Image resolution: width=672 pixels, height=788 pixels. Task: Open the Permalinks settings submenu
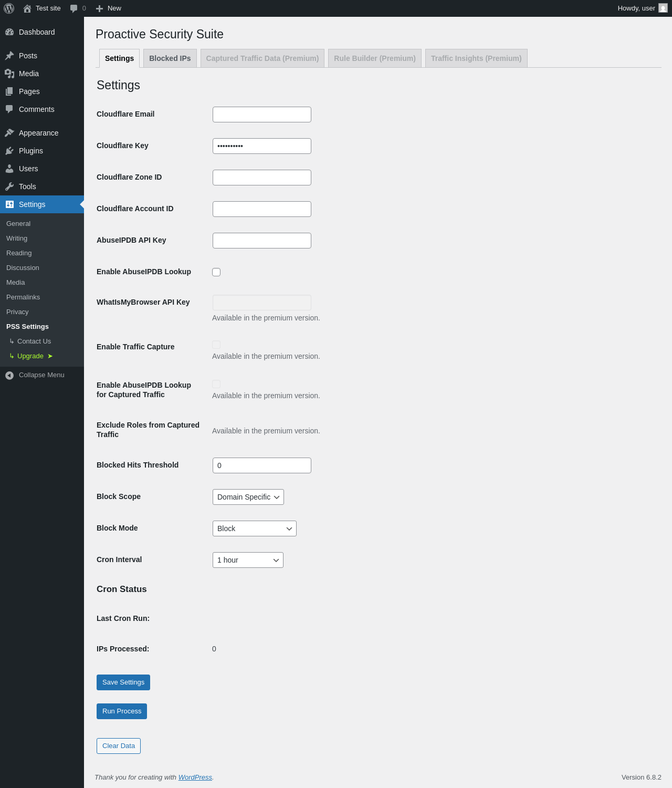click(x=42, y=297)
